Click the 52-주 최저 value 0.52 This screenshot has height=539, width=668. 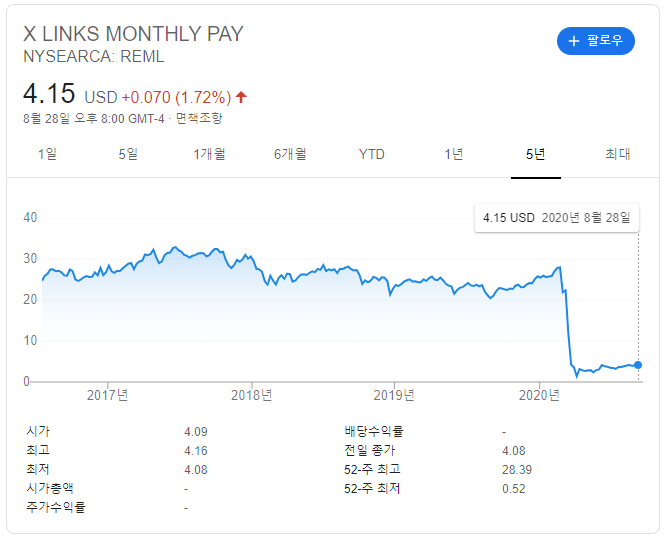pos(513,489)
